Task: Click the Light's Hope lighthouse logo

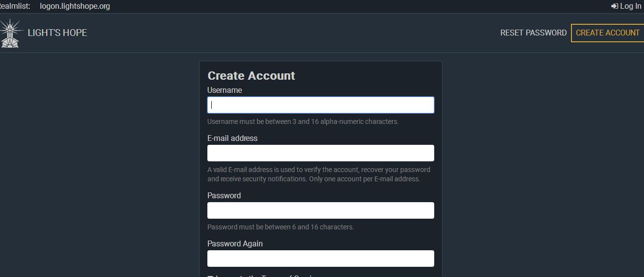Action: pos(10,33)
